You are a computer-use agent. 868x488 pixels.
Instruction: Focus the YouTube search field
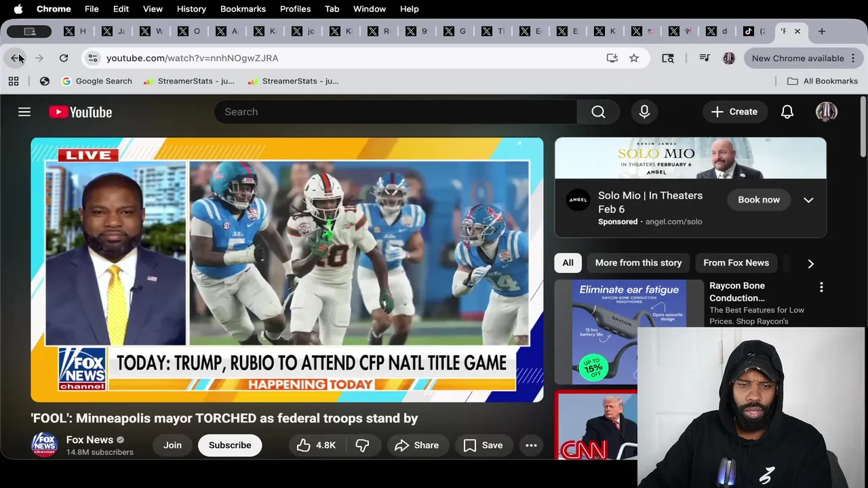click(x=395, y=112)
